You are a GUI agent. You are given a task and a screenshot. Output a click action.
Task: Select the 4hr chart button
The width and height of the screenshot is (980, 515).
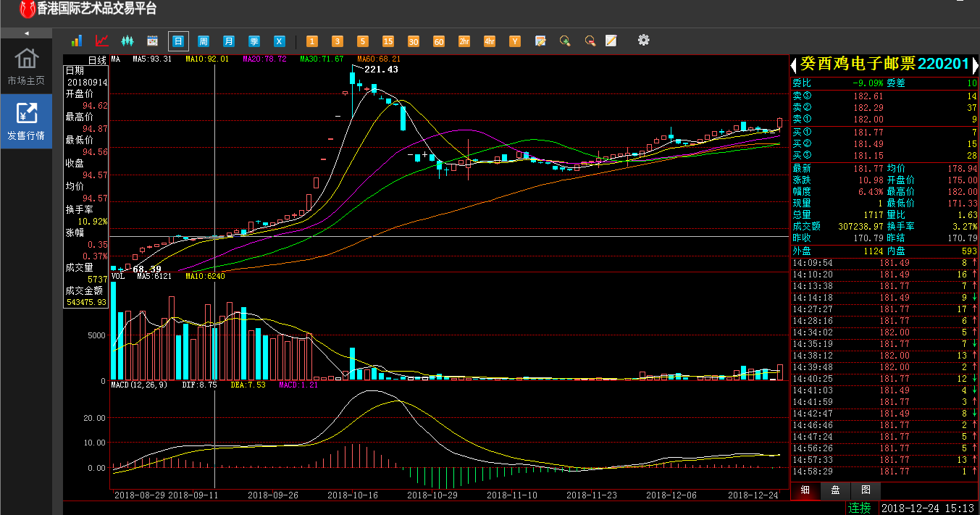tap(490, 41)
